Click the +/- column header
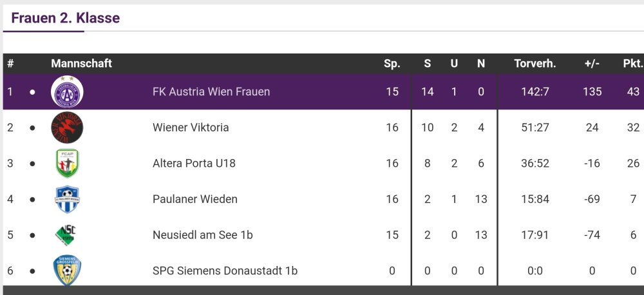 pyautogui.click(x=592, y=63)
